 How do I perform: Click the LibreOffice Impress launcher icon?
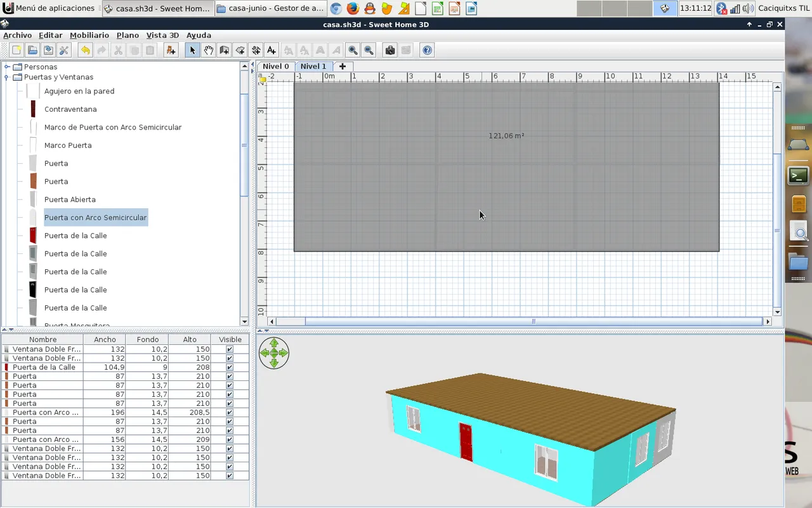(454, 8)
